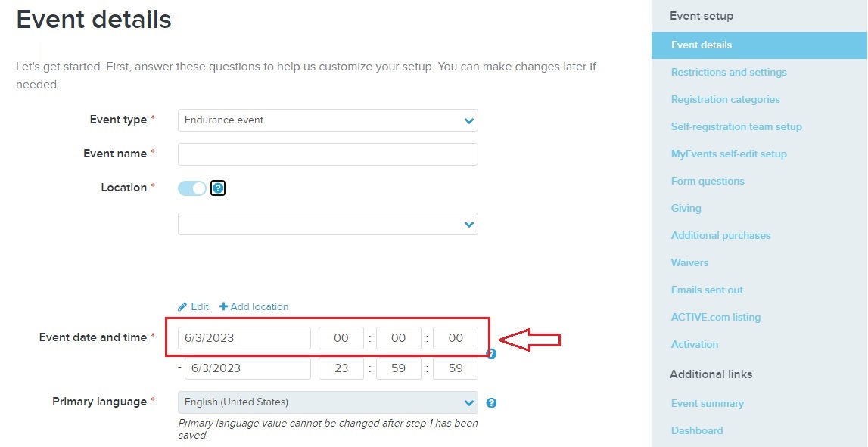
Task: Click the start date field 6/3/2023
Action: [x=244, y=338]
